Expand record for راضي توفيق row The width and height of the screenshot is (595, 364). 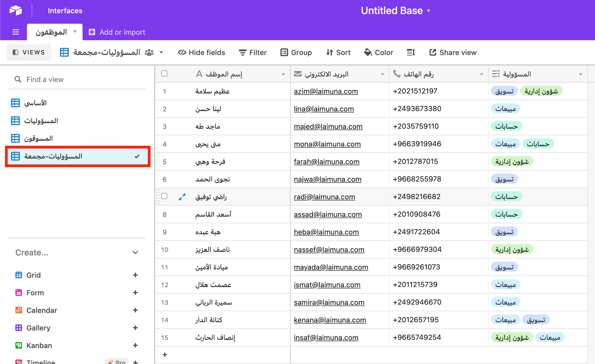(182, 197)
